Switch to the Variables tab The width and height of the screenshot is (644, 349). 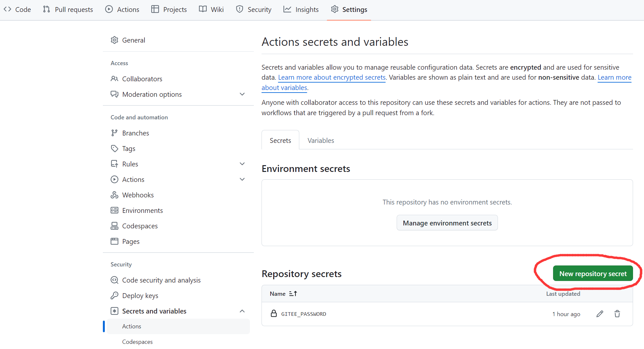(x=321, y=140)
